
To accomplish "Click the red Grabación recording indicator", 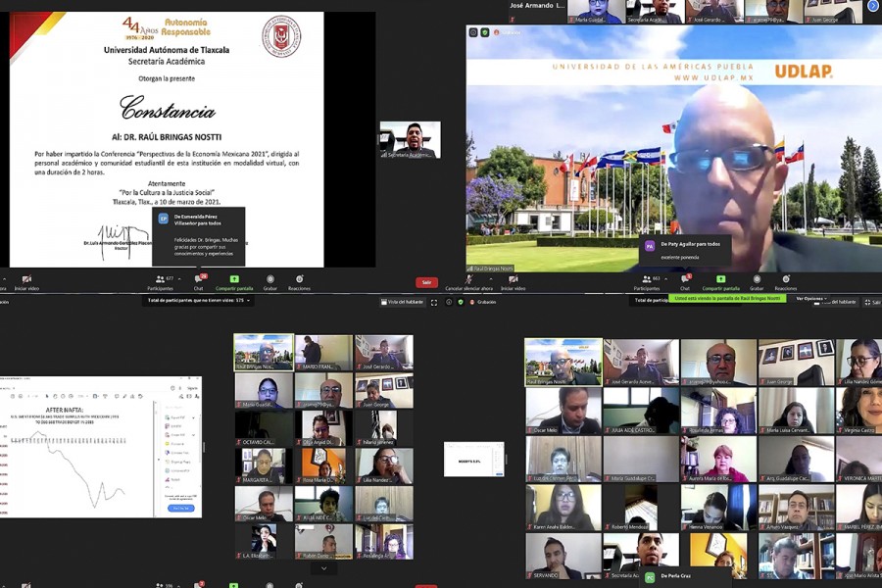I will tap(483, 302).
